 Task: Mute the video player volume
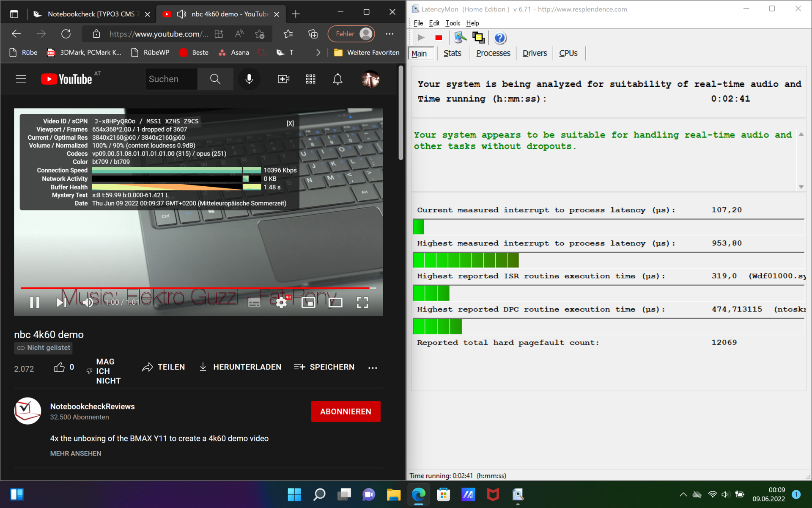tap(88, 302)
